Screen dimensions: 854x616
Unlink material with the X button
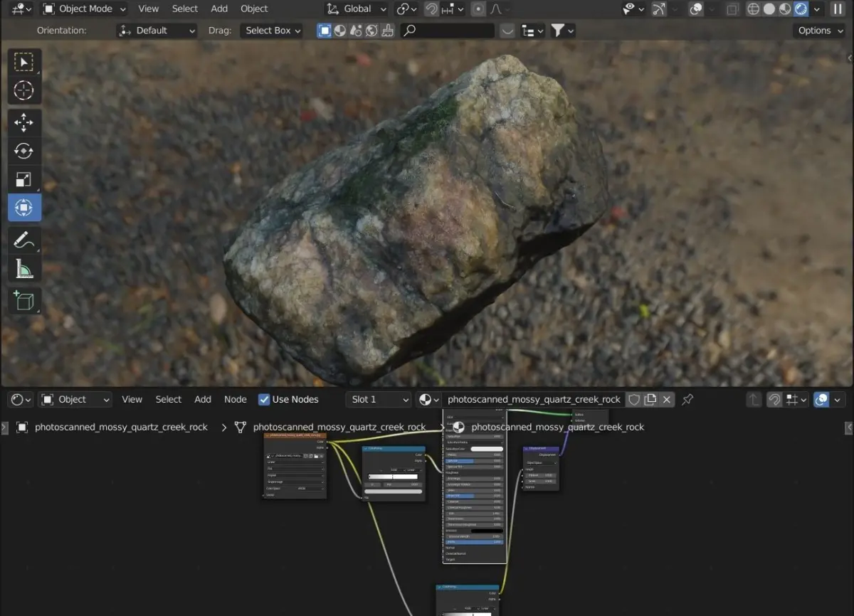click(x=667, y=400)
